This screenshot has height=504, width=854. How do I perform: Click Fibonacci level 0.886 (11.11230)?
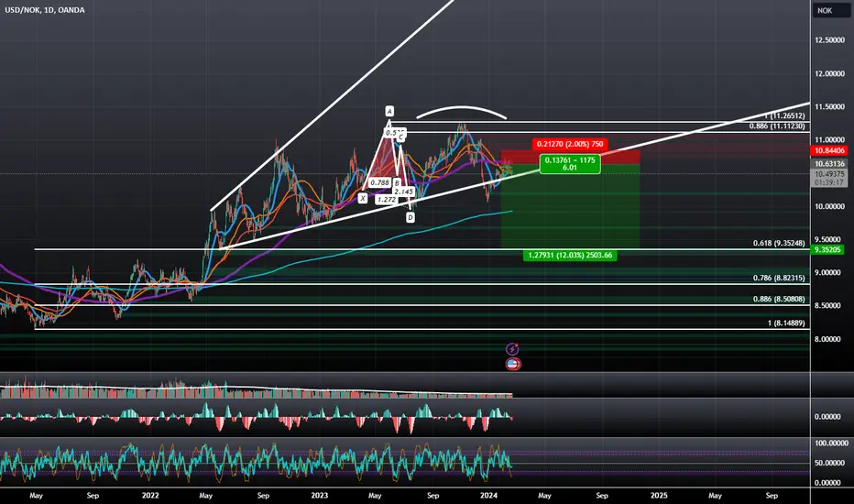click(777, 126)
